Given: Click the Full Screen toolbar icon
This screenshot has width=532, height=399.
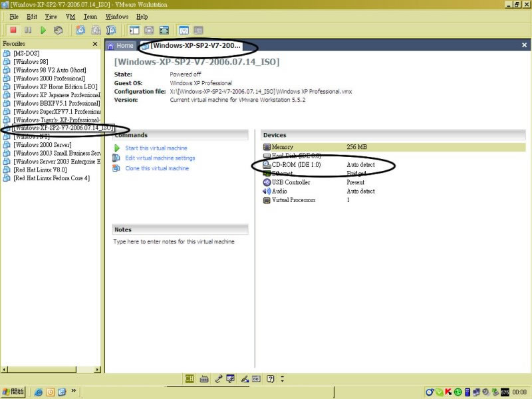Looking at the screenshot, I should (164, 30).
